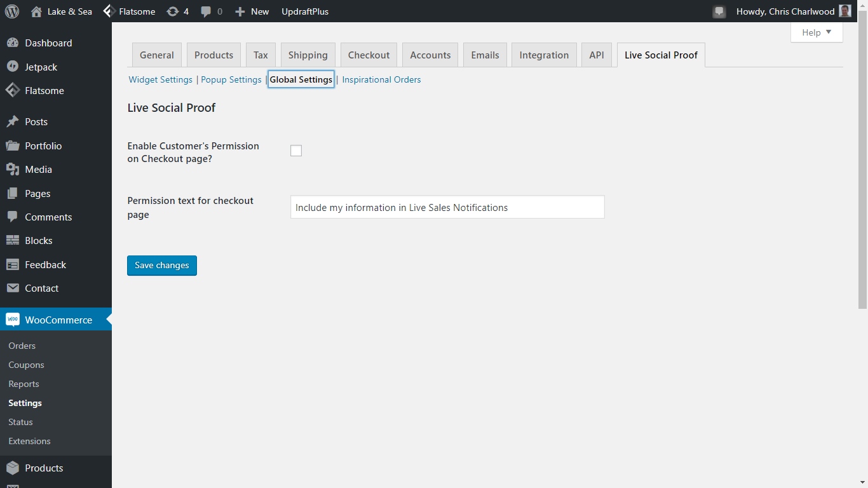
Task: Open Widget Settings subsection link
Action: coord(160,79)
